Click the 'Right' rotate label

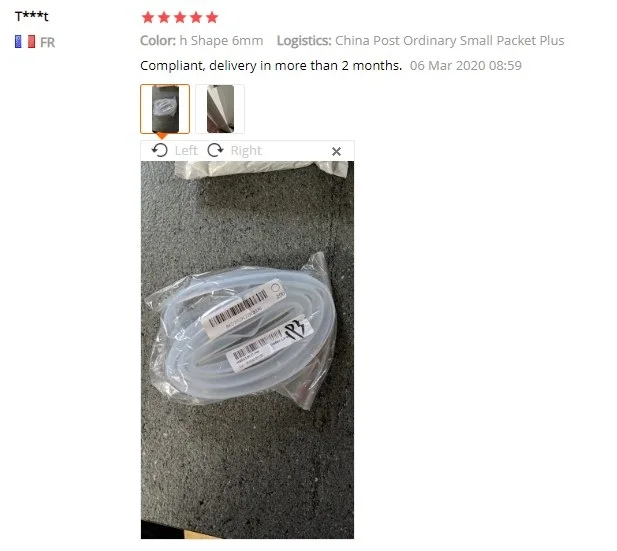pos(246,151)
